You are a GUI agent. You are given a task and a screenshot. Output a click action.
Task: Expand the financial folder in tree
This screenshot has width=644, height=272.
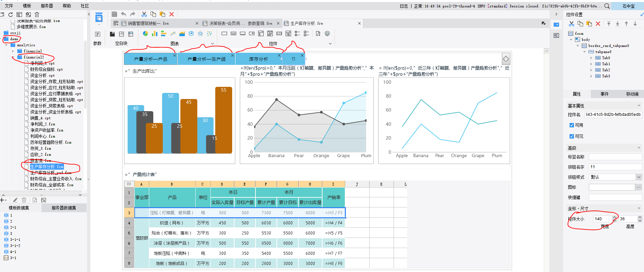pos(13,51)
